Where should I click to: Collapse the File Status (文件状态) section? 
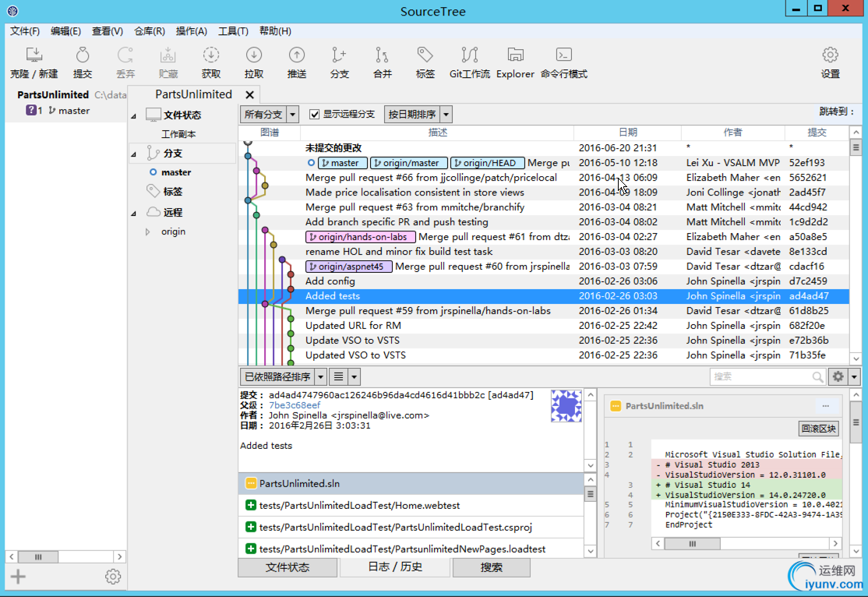pyautogui.click(x=133, y=116)
